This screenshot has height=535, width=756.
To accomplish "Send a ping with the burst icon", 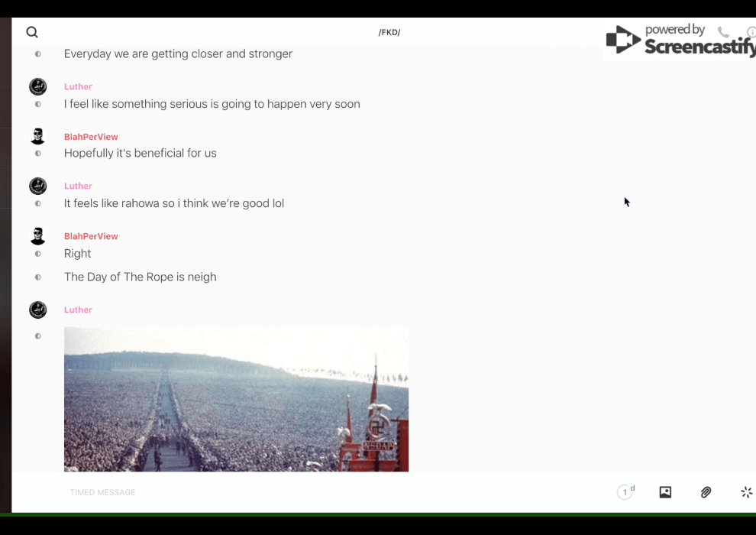I will click(746, 492).
